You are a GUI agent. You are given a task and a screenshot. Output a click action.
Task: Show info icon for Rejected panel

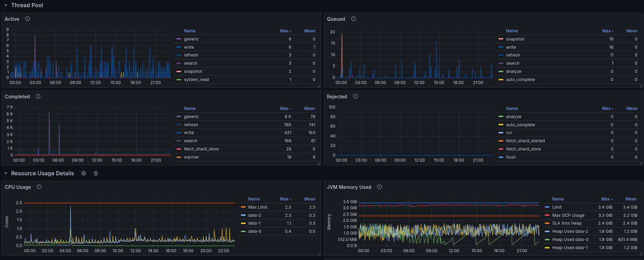[x=355, y=96]
